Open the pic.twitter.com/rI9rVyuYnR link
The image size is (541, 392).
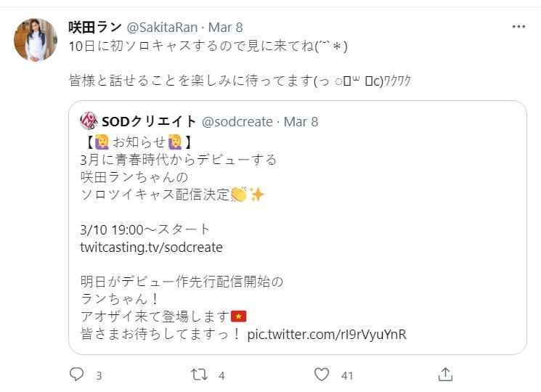(x=327, y=334)
